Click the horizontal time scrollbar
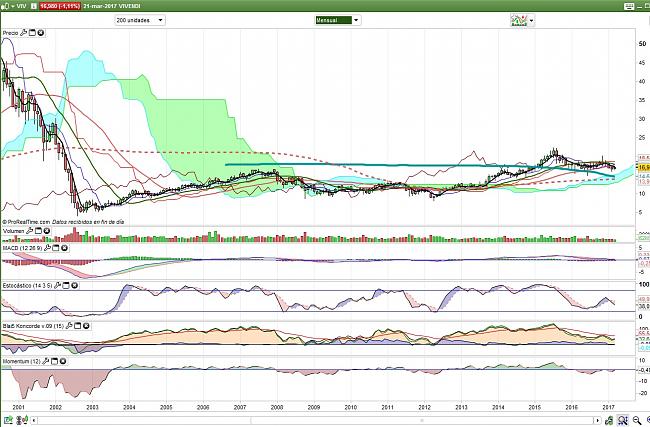Image resolution: width=650 pixels, height=427 pixels. click(300, 419)
